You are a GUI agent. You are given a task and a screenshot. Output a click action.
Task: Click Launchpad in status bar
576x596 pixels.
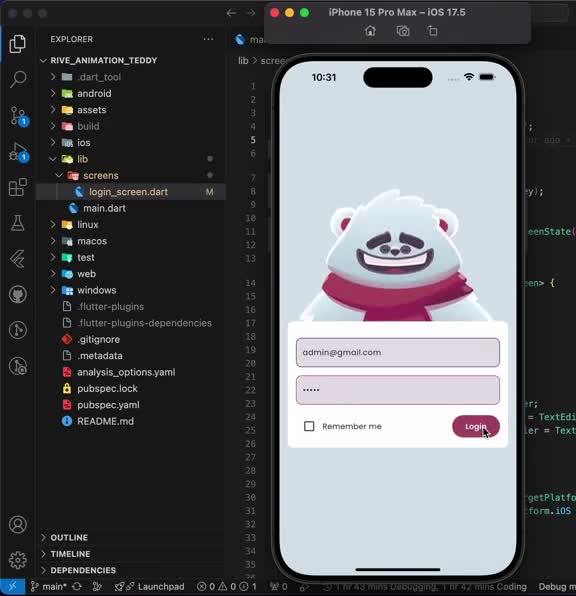point(149,586)
